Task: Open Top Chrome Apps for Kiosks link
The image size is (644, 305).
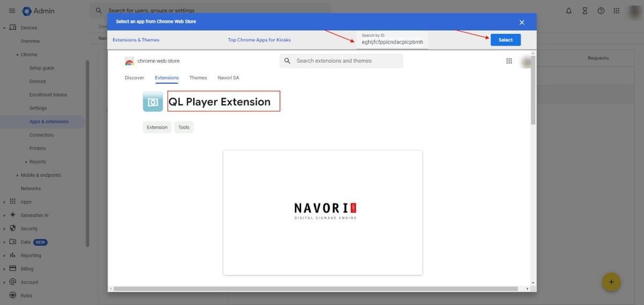Action: (259, 40)
